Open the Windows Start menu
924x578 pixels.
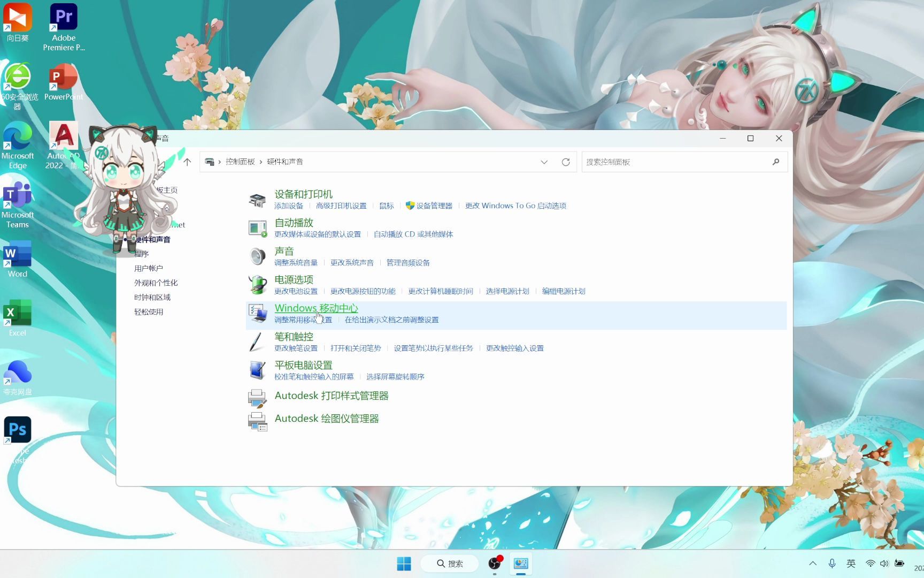pos(404,564)
